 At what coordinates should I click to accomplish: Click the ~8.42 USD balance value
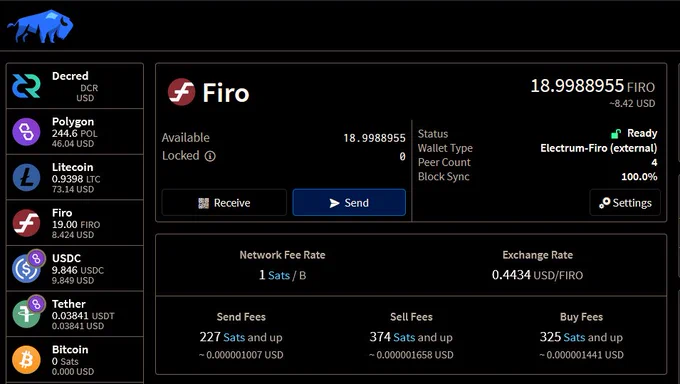click(x=632, y=104)
